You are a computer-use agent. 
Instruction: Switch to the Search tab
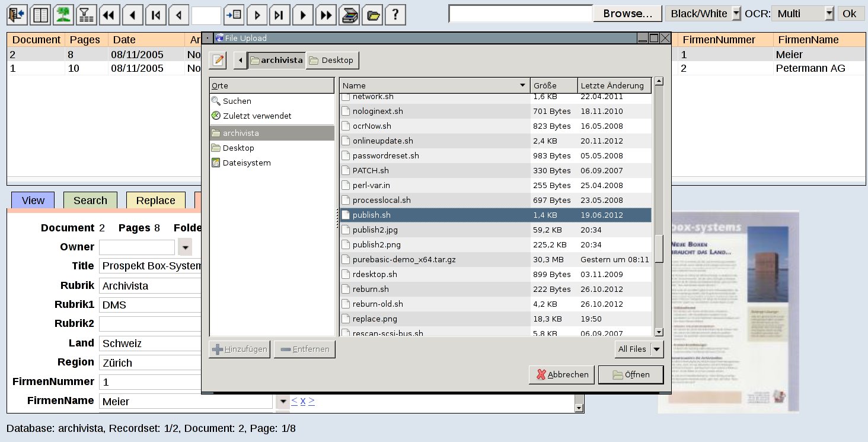click(x=90, y=201)
